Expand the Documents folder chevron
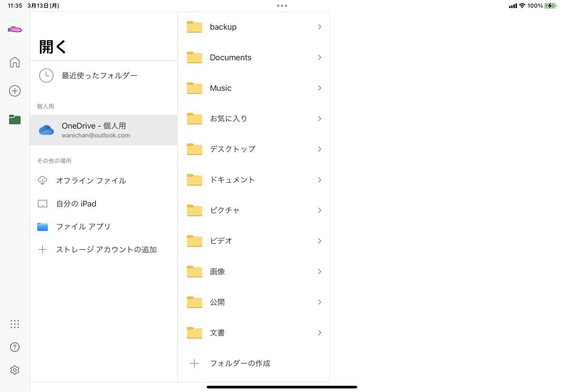The width and height of the screenshot is (564, 392). tap(319, 57)
